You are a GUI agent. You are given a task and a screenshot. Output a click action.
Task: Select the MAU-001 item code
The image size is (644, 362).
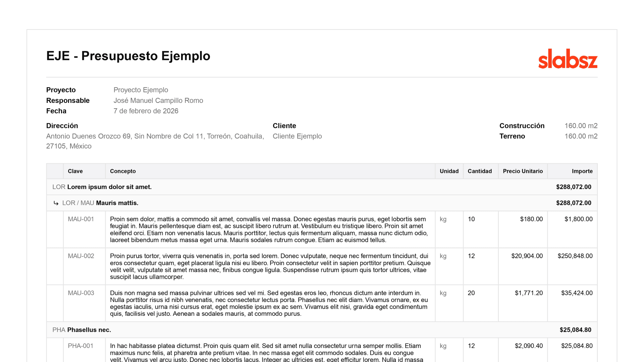point(80,219)
